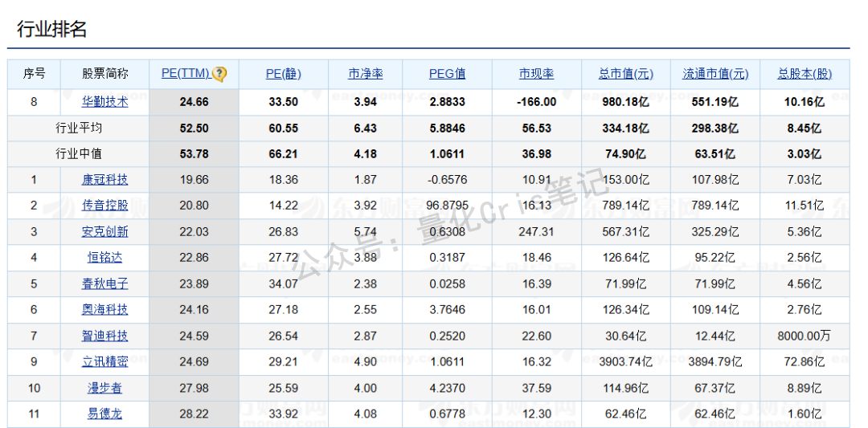Click the 行业中值 row label
Image resolution: width=868 pixels, height=428 pixels.
pos(79,153)
